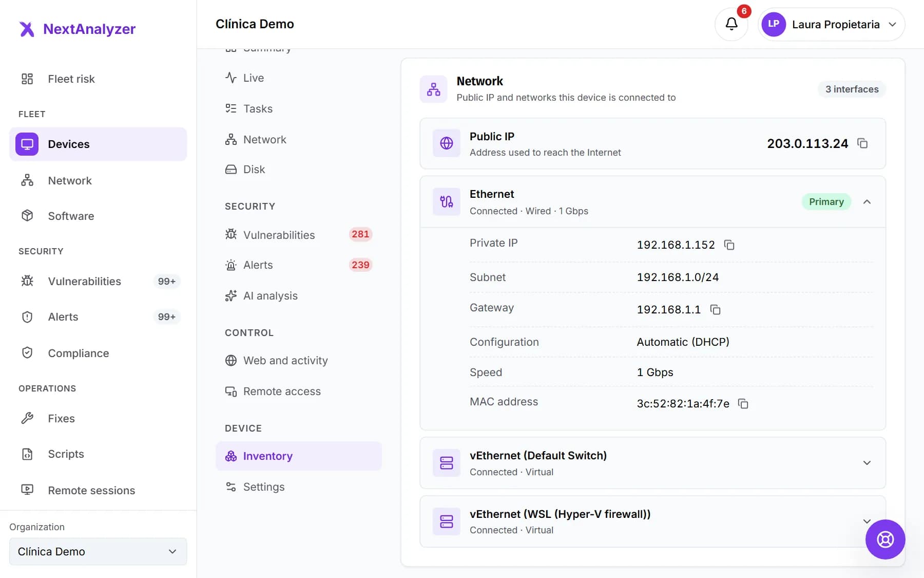924x578 pixels.
Task: Click the Remote sessions screen icon
Action: (27, 490)
